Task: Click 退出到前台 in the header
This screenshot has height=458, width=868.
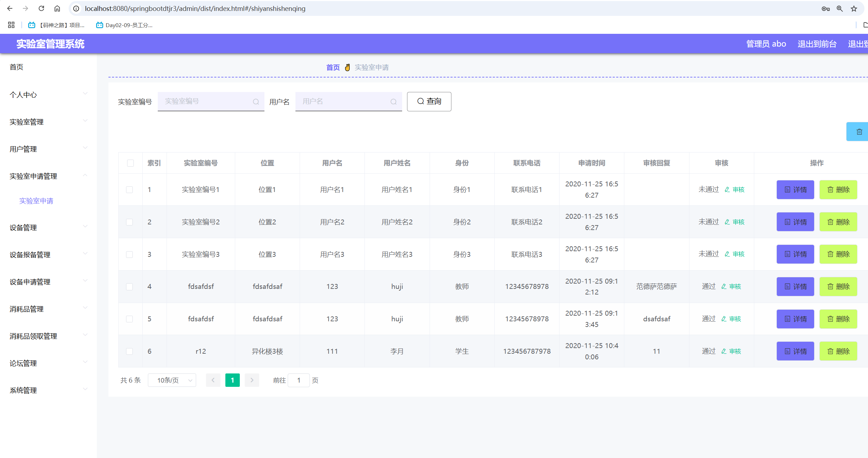Action: point(817,44)
